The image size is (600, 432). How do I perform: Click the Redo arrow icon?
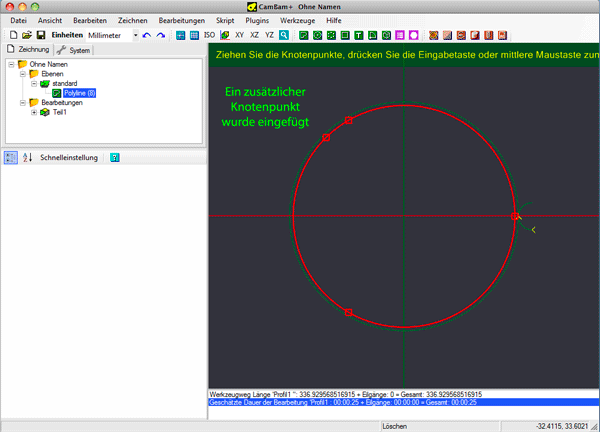coord(161,35)
